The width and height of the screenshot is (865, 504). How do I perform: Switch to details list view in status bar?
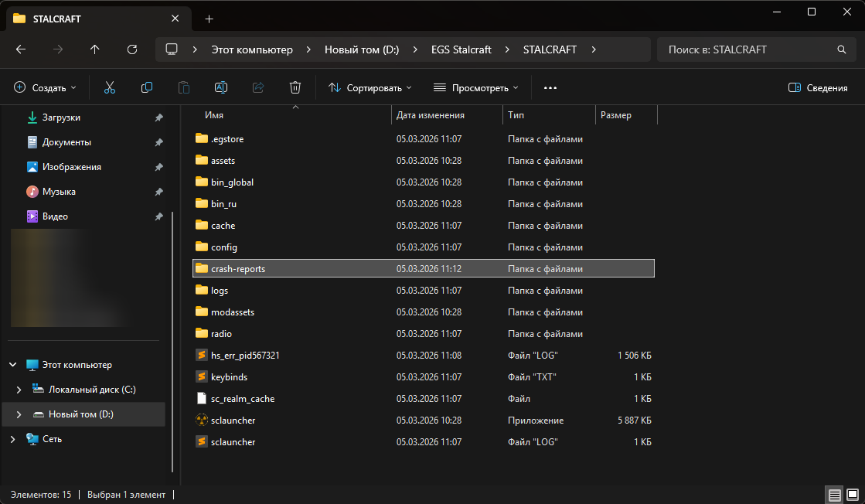tap(834, 495)
